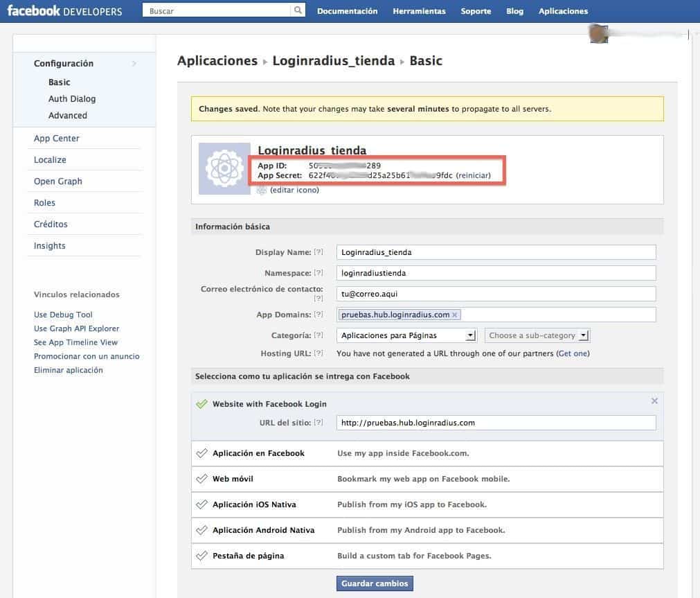Viewport: 700px width, 598px height.
Task: Go to Roles in the sidebar
Action: point(44,202)
